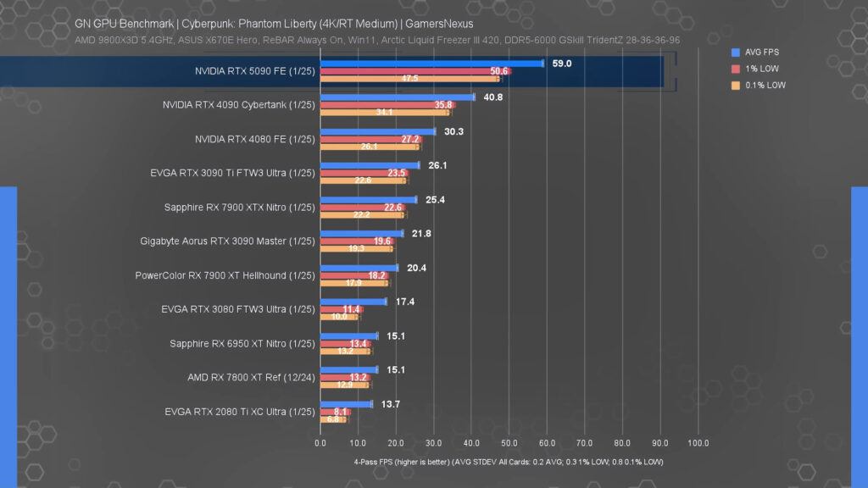Click the 47.5 value on the orange bar
The image size is (868, 488).
click(409, 79)
